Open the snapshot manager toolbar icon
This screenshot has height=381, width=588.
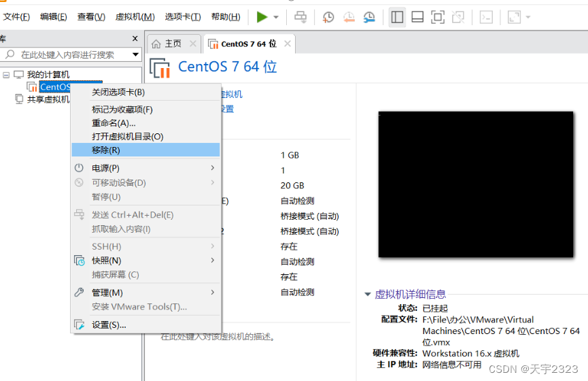pyautogui.click(x=369, y=17)
